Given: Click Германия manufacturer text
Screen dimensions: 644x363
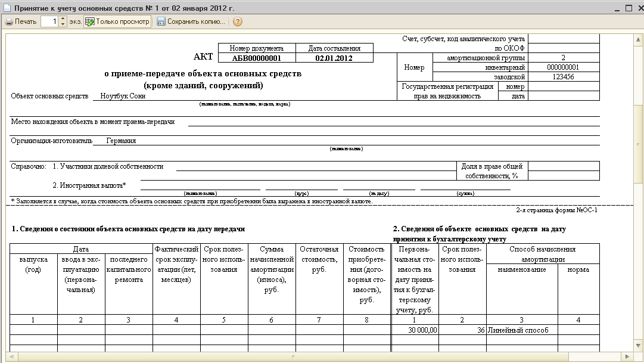Looking at the screenshot, I should 121,141.
